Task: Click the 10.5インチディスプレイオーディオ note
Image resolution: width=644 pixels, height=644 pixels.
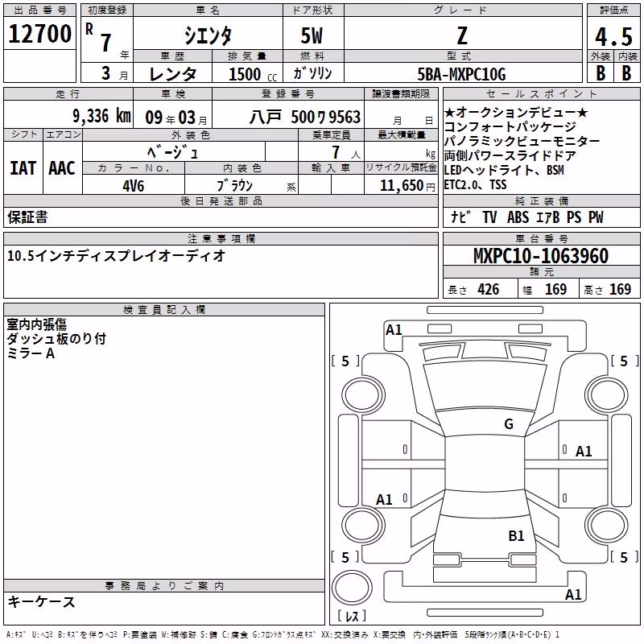Action: [x=116, y=255]
